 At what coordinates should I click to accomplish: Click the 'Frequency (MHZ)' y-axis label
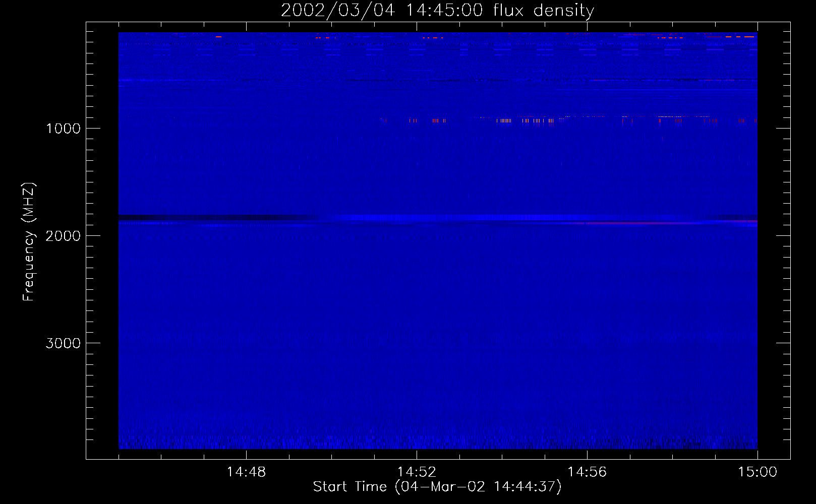pyautogui.click(x=29, y=242)
